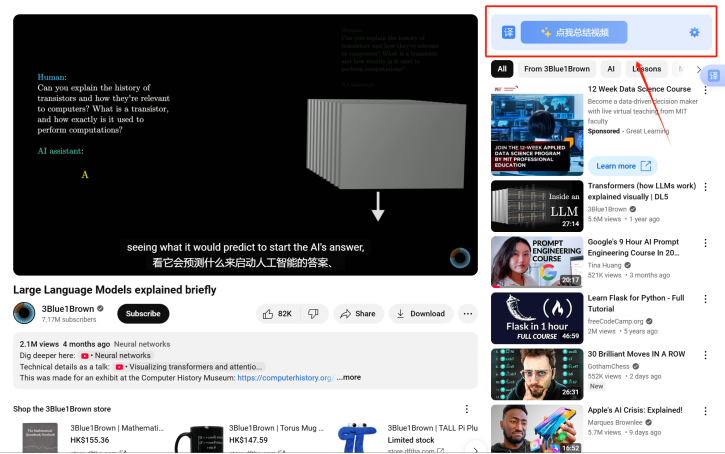The width and height of the screenshot is (725, 454).
Task: Open Google's 9 Hour AI Prompt video title
Action: point(633,247)
